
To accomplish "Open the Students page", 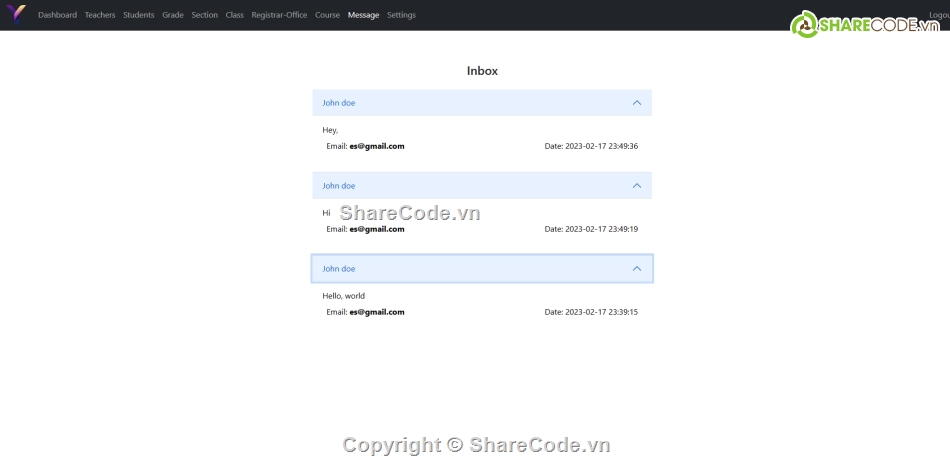I will (x=139, y=15).
